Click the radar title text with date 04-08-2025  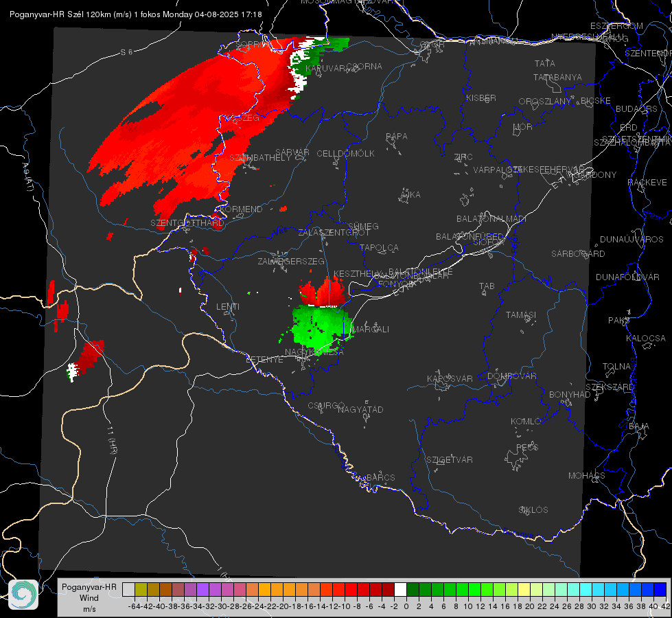coord(135,14)
